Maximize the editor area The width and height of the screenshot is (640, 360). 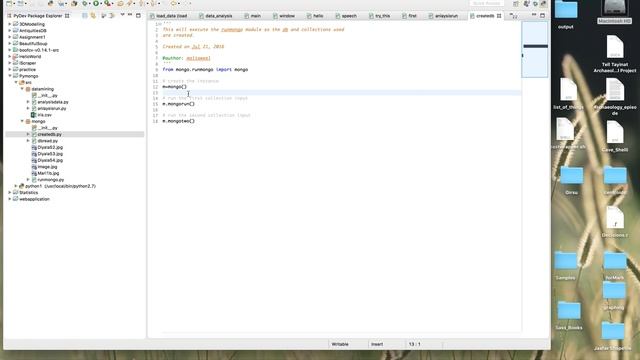point(542,15)
